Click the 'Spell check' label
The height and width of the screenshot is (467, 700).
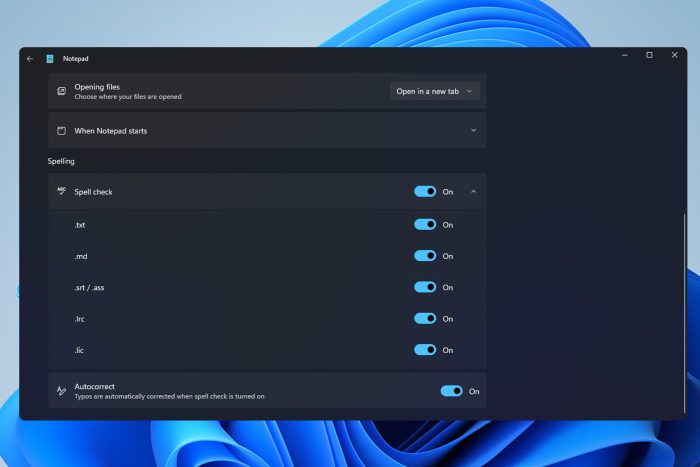click(x=93, y=192)
